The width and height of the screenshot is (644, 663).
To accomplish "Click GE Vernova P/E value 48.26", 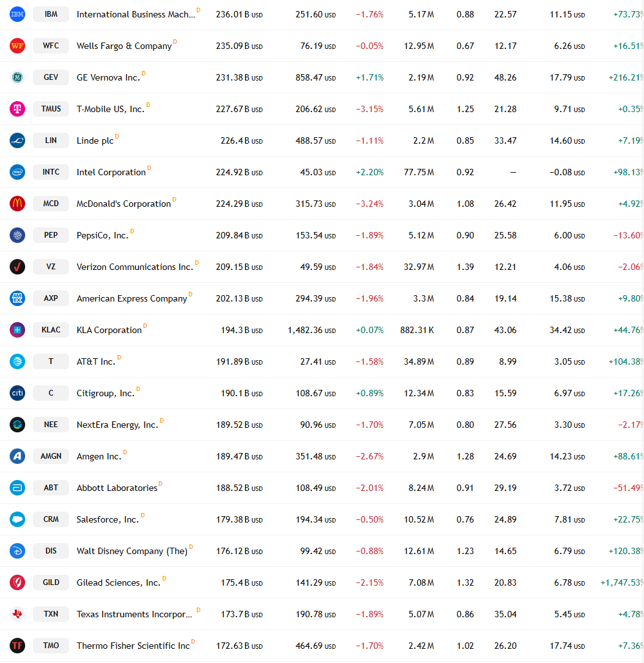I will (505, 78).
